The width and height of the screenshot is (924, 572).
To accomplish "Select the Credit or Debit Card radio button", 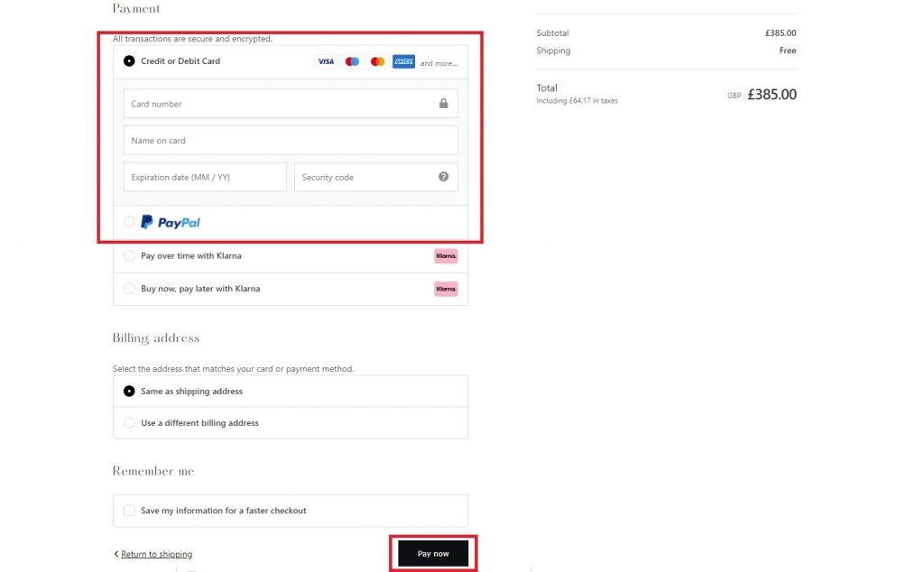I will pyautogui.click(x=129, y=61).
